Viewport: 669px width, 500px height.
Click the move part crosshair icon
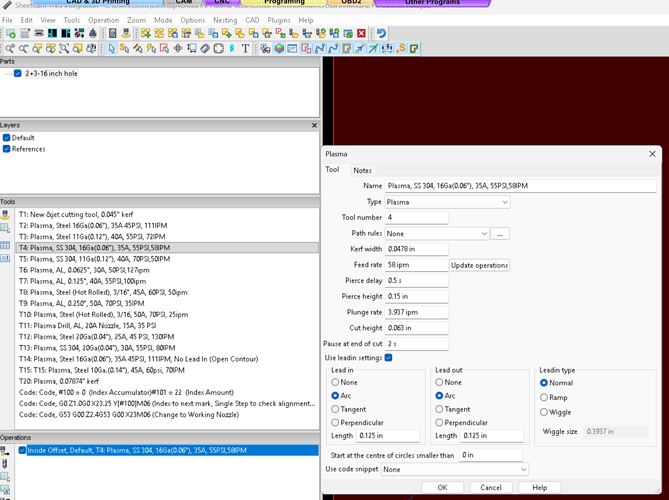point(178,49)
